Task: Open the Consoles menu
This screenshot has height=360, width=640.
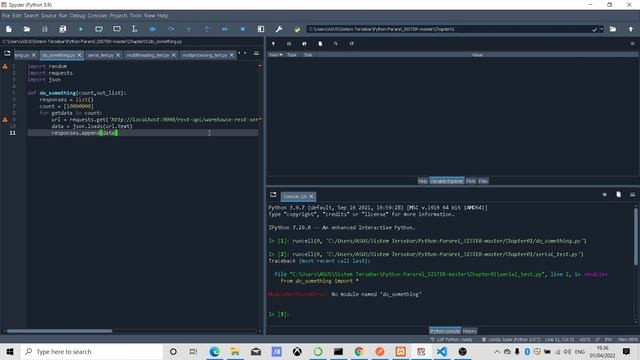Action: 97,16
